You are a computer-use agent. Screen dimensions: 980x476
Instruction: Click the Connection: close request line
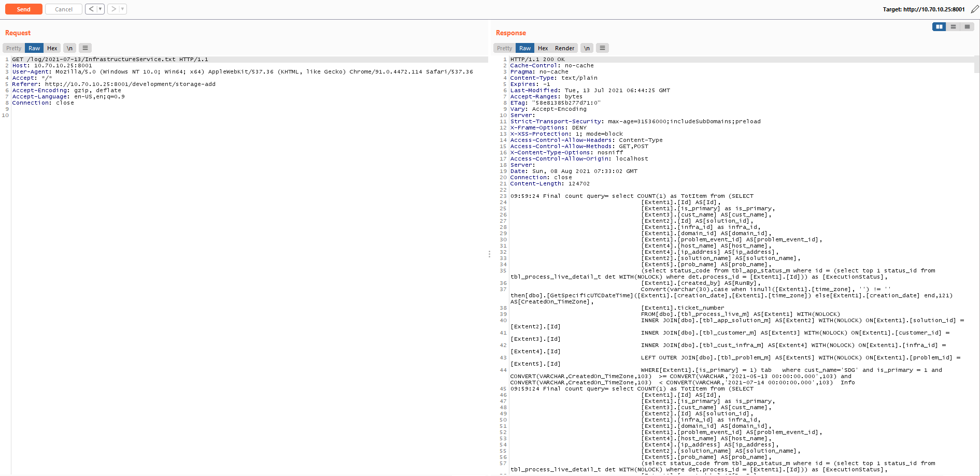coord(43,103)
